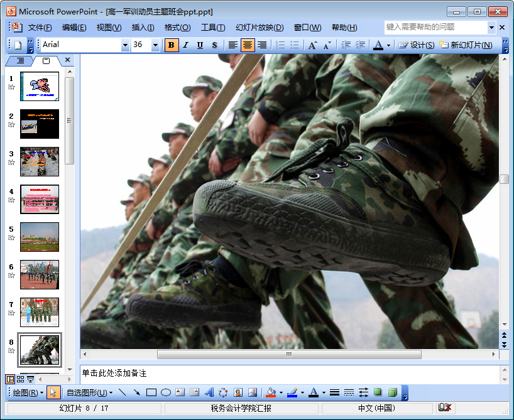514x420 pixels.
Task: Switch to Outline tab in pane
Action: (20, 61)
